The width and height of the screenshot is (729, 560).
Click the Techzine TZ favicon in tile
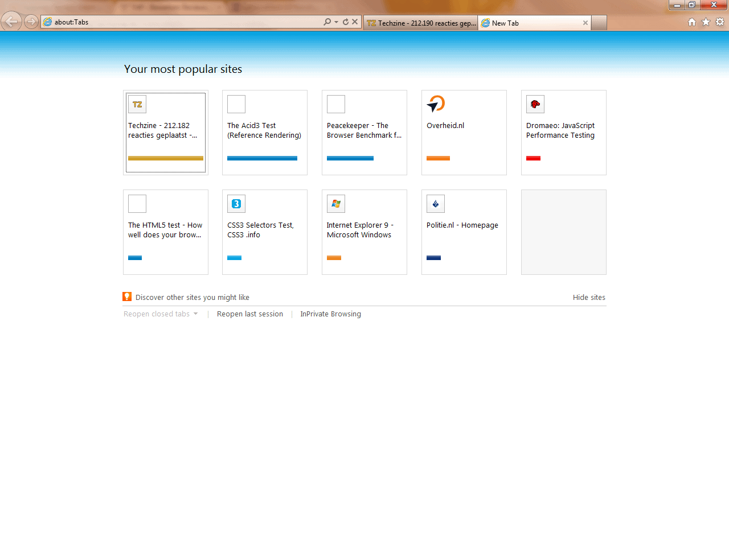(x=137, y=104)
